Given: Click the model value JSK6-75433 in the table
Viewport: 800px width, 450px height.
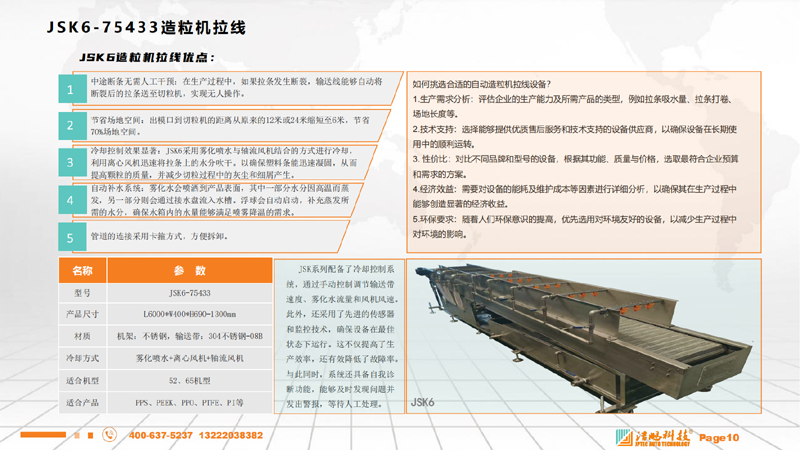Looking at the screenshot, I should tap(189, 293).
